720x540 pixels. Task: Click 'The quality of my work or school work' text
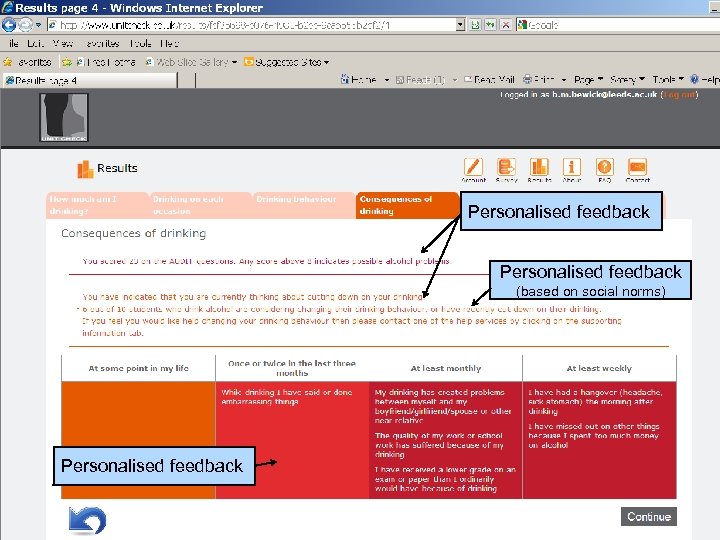click(439, 445)
